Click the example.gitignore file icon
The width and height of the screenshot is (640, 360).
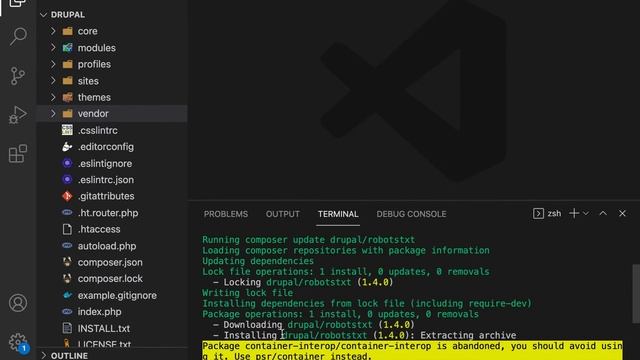[x=67, y=295]
